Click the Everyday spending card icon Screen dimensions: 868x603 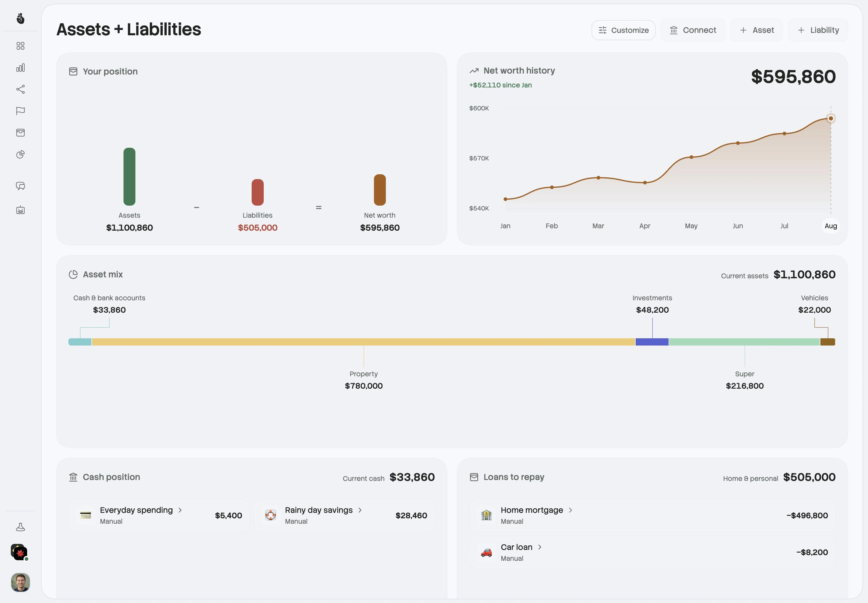pyautogui.click(x=86, y=515)
